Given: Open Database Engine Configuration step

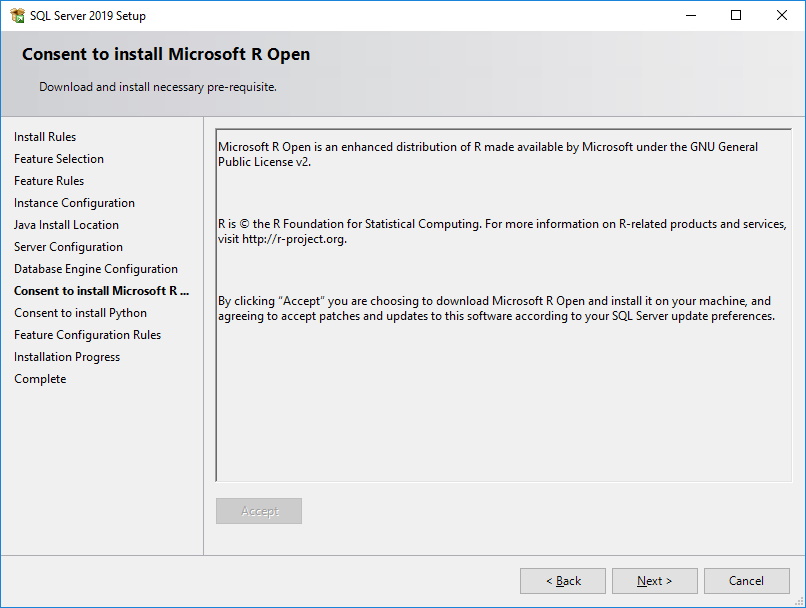Looking at the screenshot, I should [x=96, y=269].
